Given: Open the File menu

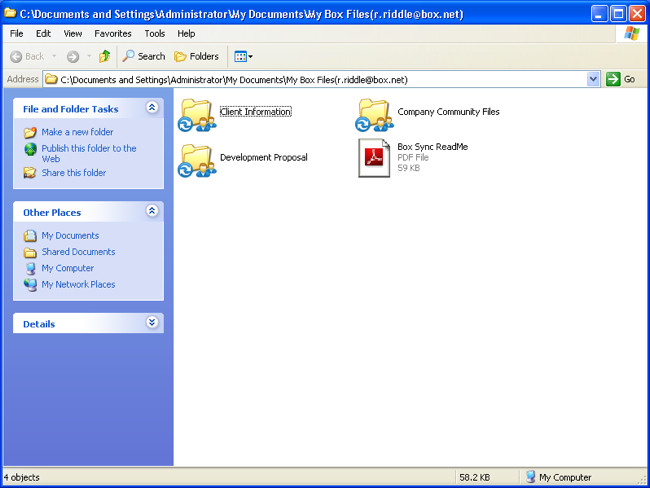Looking at the screenshot, I should (x=17, y=34).
